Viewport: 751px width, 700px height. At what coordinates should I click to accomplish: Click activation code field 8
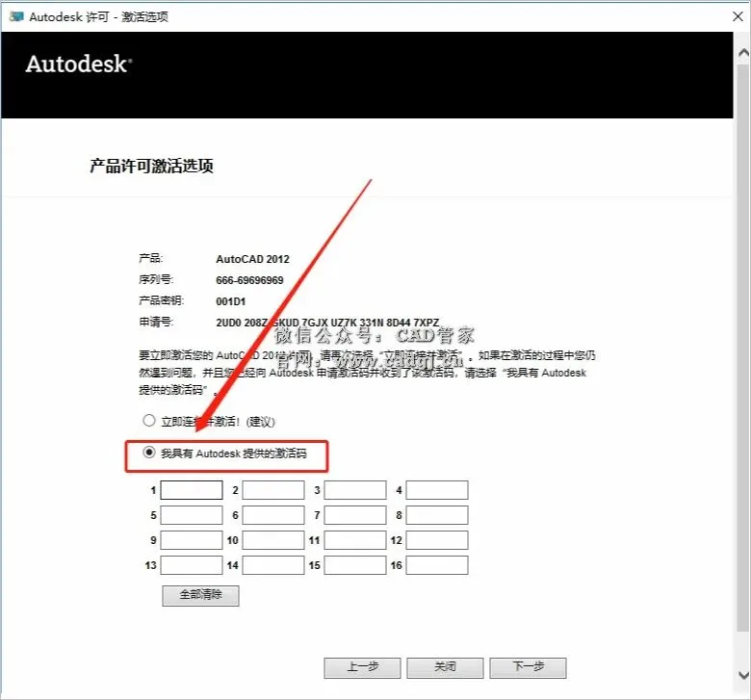[x=437, y=515]
